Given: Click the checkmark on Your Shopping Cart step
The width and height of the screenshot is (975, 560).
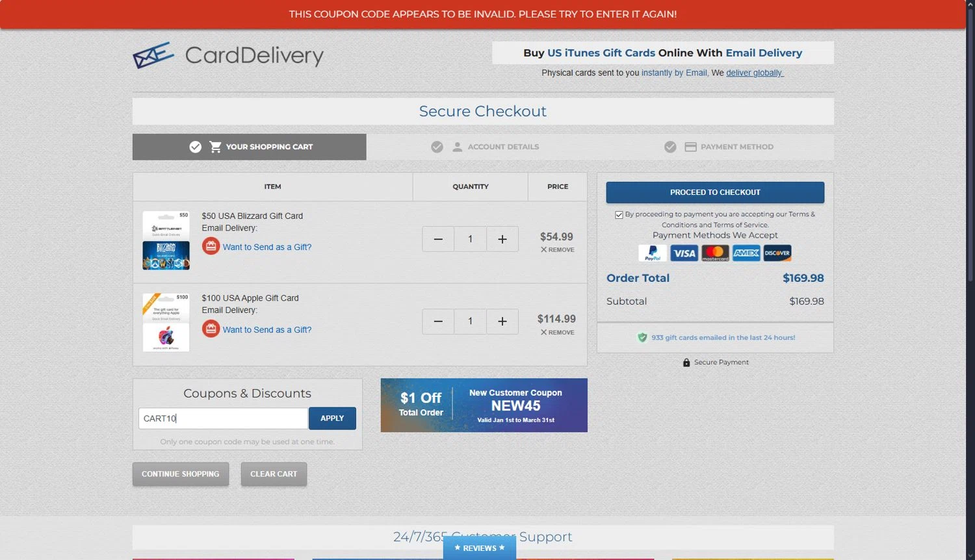Looking at the screenshot, I should (x=195, y=147).
